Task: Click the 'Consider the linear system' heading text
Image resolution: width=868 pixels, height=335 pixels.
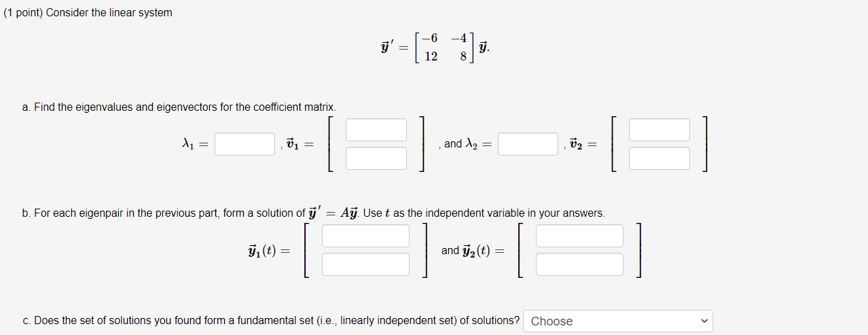Action: click(88, 13)
